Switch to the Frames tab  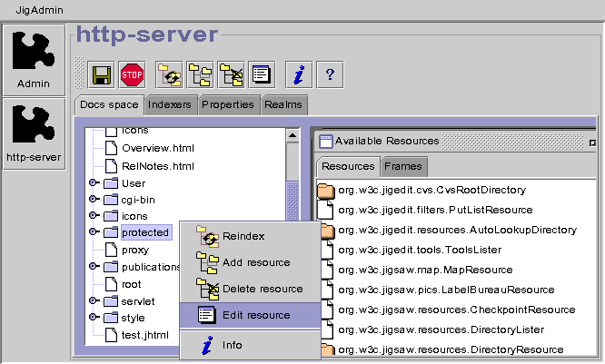(403, 167)
